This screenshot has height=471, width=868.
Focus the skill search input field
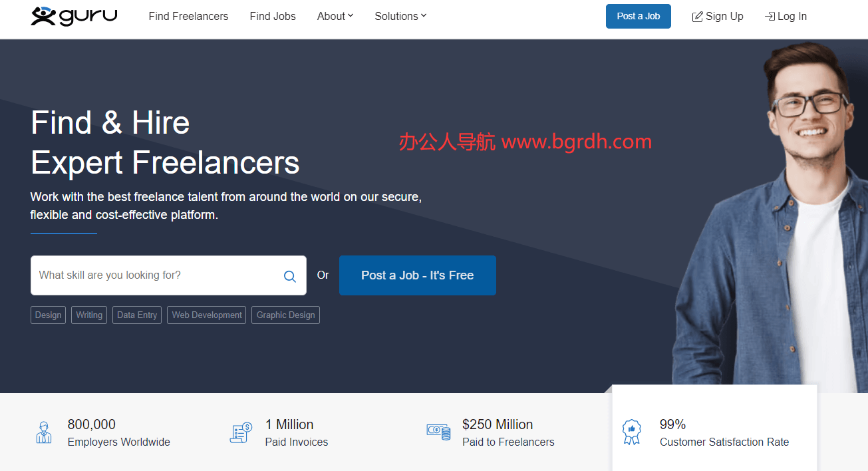tap(156, 275)
